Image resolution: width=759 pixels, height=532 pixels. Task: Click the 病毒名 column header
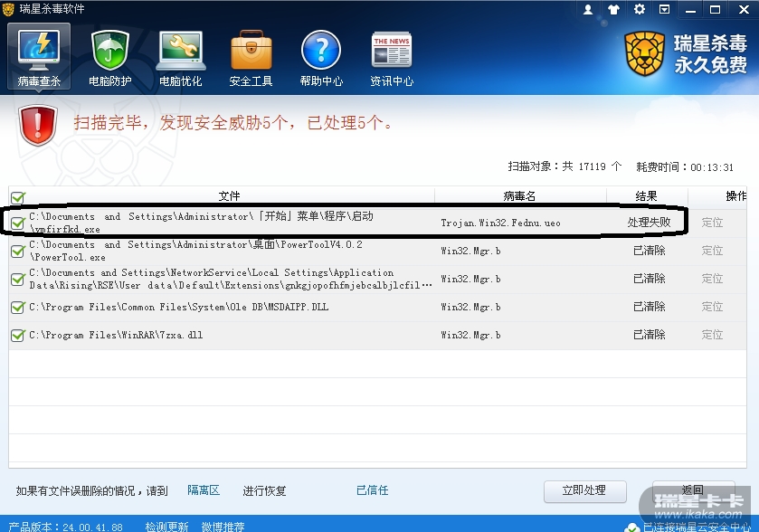pyautogui.click(x=519, y=196)
